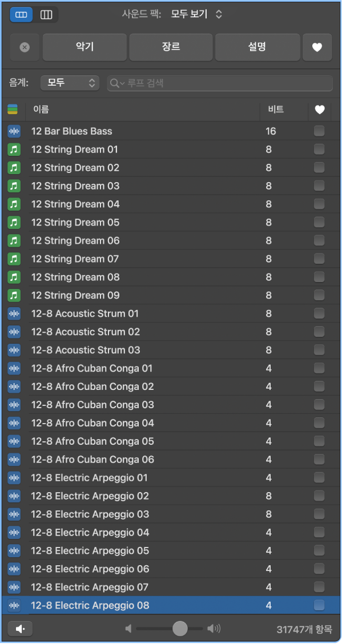342x644 pixels.
Task: Clear filters with the X button
Action: click(x=25, y=47)
